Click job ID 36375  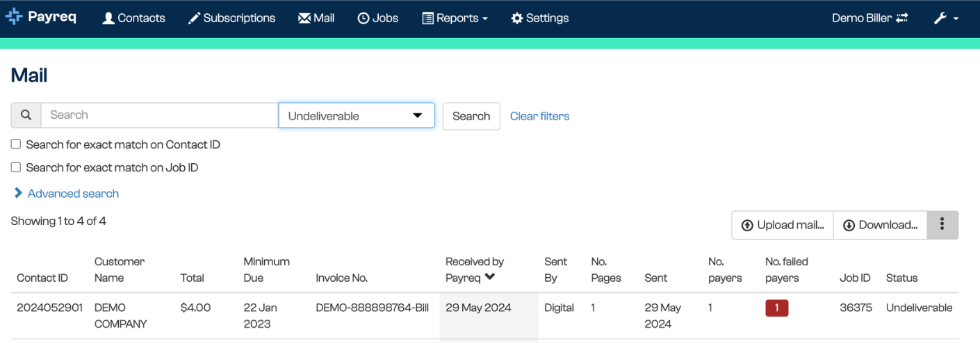[x=856, y=308]
